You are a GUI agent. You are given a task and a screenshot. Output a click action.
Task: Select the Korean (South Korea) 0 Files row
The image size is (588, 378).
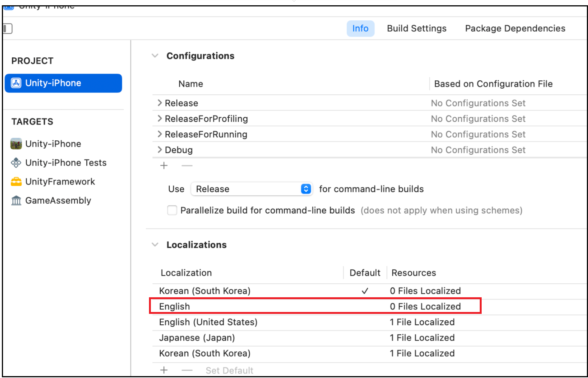(370, 291)
